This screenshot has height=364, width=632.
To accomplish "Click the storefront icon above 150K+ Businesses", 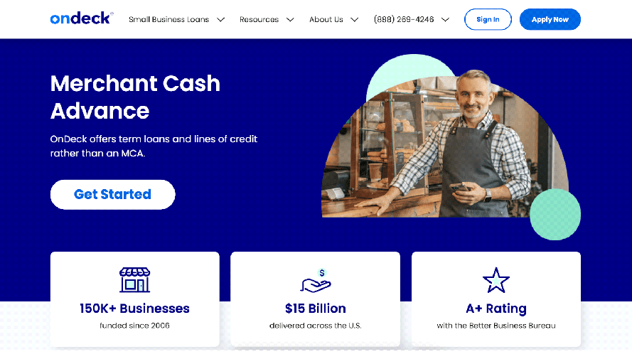I will 134,279.
